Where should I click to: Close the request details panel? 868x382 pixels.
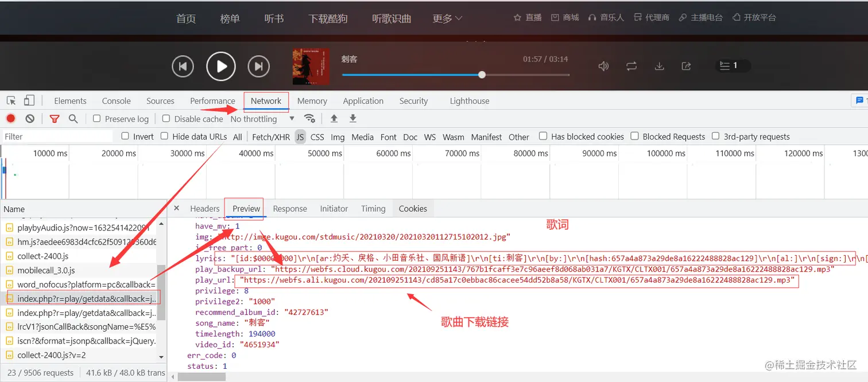[177, 208]
